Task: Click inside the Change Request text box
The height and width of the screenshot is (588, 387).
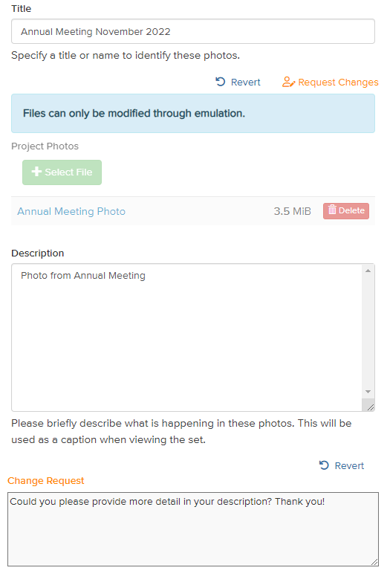Action: click(193, 529)
